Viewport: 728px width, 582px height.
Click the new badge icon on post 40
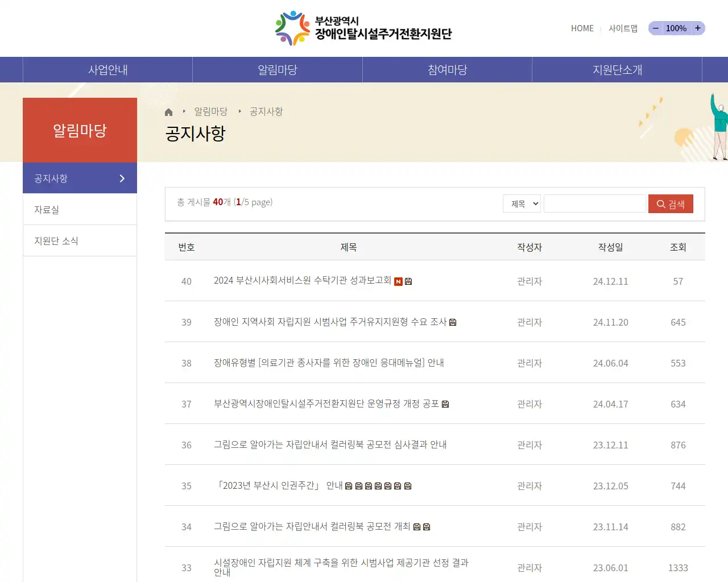click(x=398, y=281)
